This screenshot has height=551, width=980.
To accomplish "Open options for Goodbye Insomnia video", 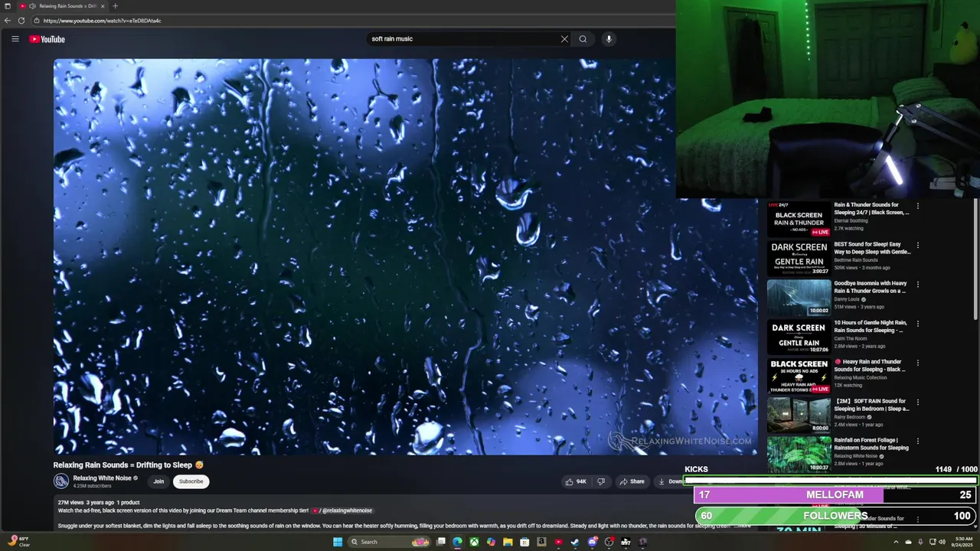I will pyautogui.click(x=918, y=284).
